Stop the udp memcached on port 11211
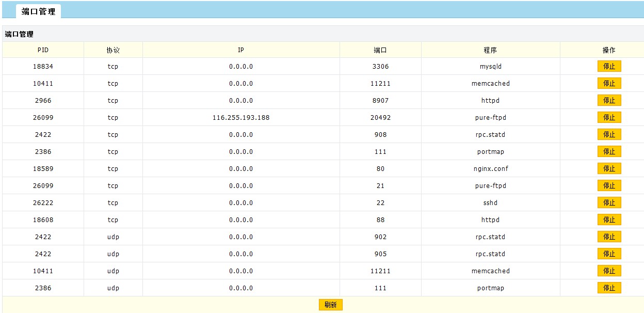Viewport: 644px width, 313px height. (x=609, y=271)
